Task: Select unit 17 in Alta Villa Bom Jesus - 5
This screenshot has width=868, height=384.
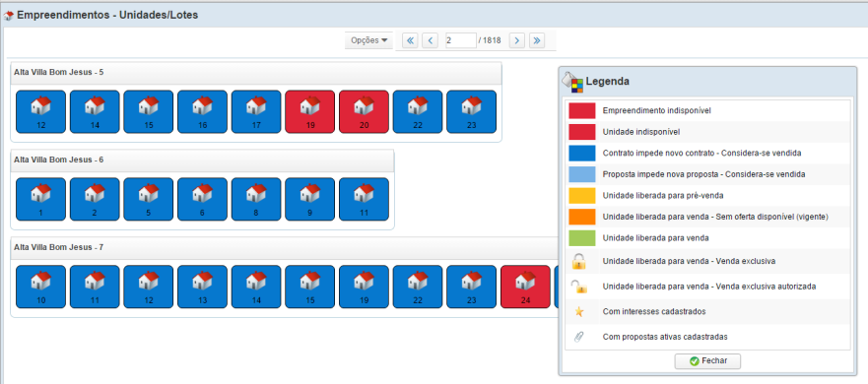Action: point(256,112)
